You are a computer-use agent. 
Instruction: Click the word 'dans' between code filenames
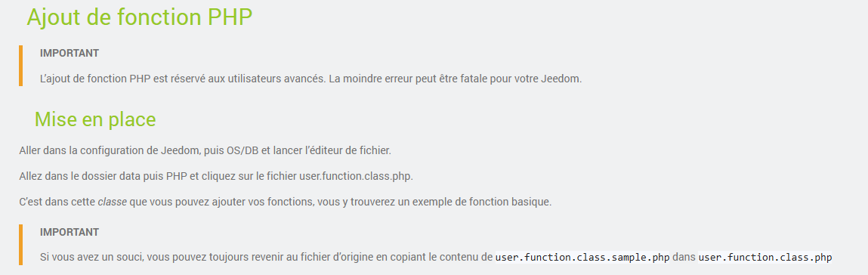click(x=684, y=258)
